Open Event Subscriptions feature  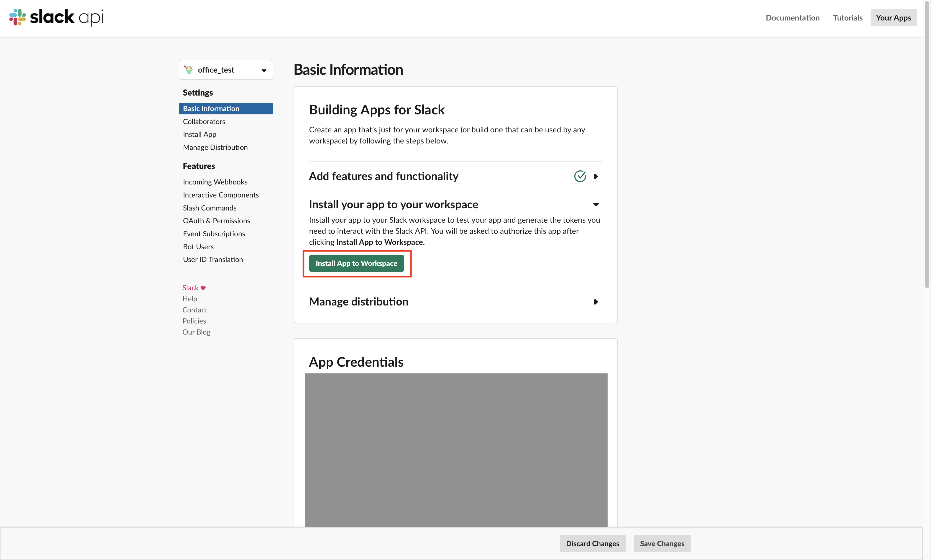[x=214, y=233]
